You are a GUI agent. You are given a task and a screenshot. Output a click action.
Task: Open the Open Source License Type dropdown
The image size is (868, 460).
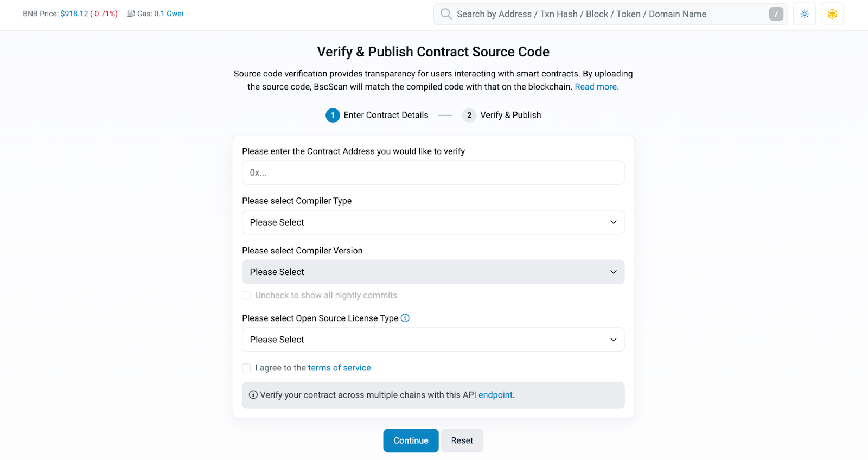tap(433, 340)
